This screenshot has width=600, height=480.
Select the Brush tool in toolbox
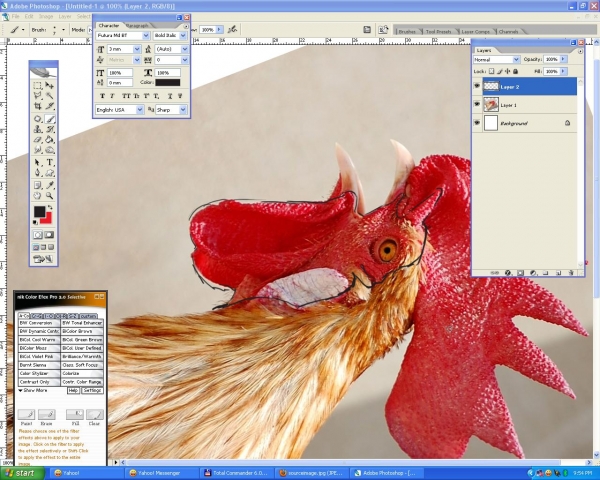point(49,119)
